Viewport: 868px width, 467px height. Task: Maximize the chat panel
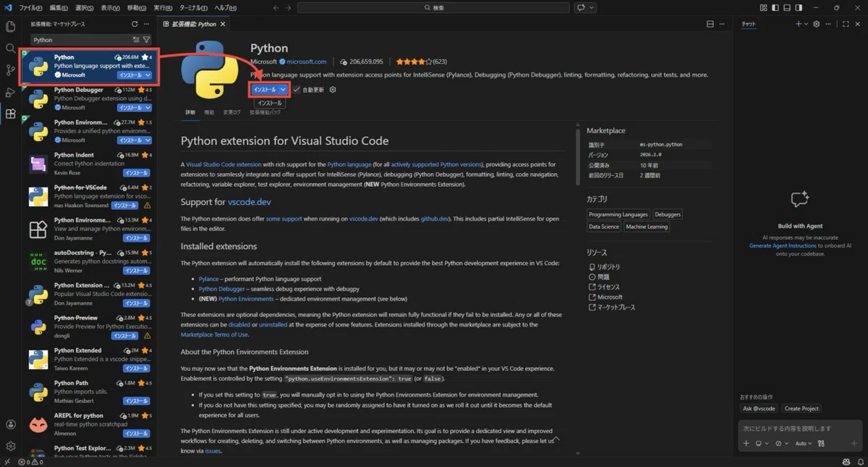[846, 24]
